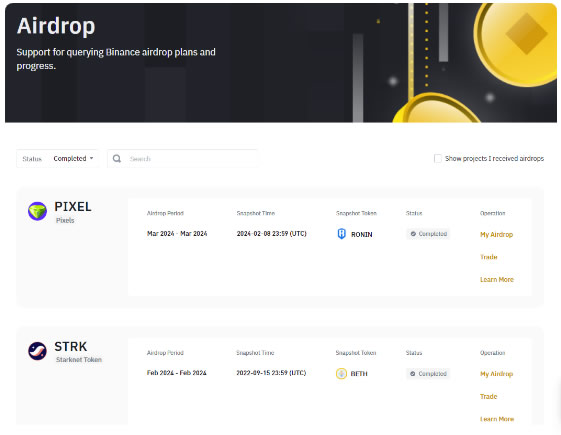Click the Completed status badge for PIXEL
The height and width of the screenshot is (435, 561).
pos(428,234)
